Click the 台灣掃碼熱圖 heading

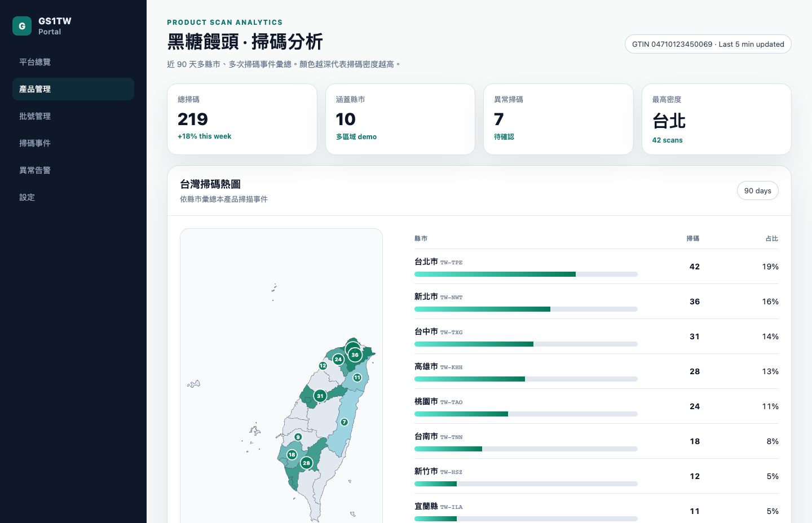coord(210,184)
